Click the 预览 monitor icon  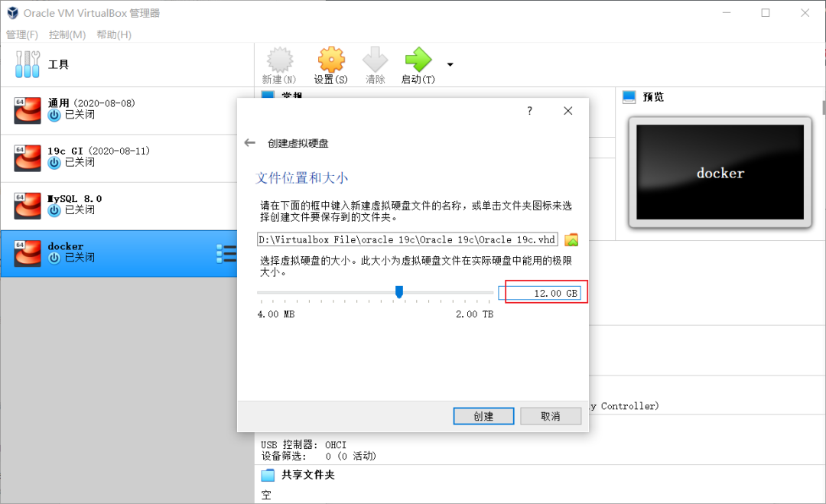629,97
